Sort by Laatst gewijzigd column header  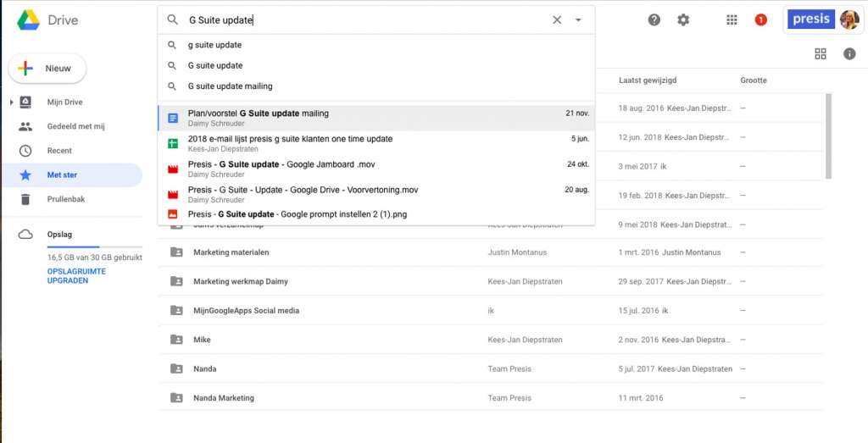[647, 80]
